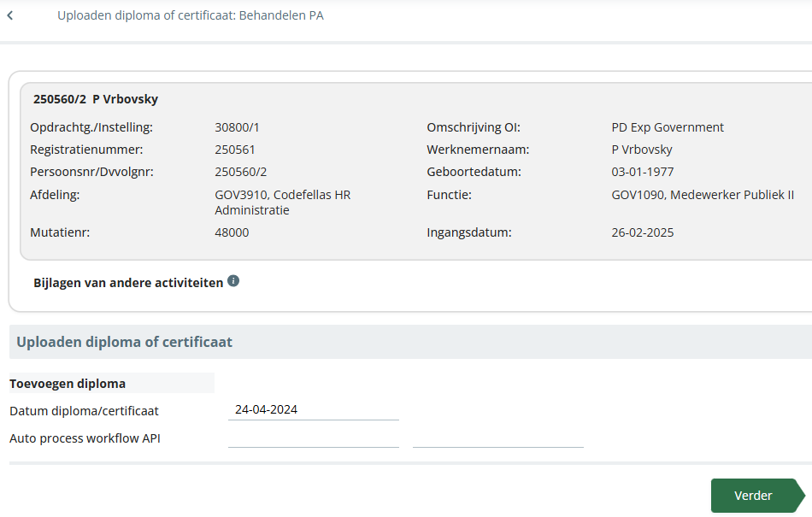Focus the Datum diploma/certificaat date field

[x=314, y=410]
